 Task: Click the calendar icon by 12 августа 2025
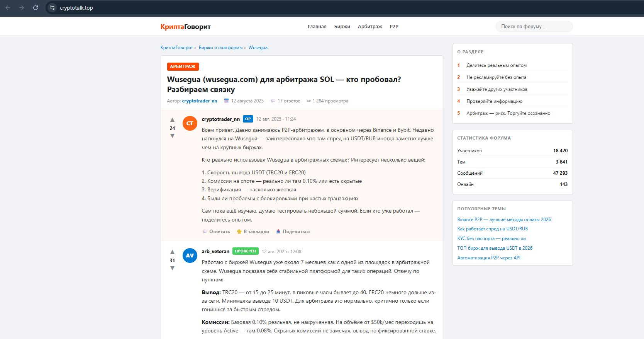coord(227,101)
